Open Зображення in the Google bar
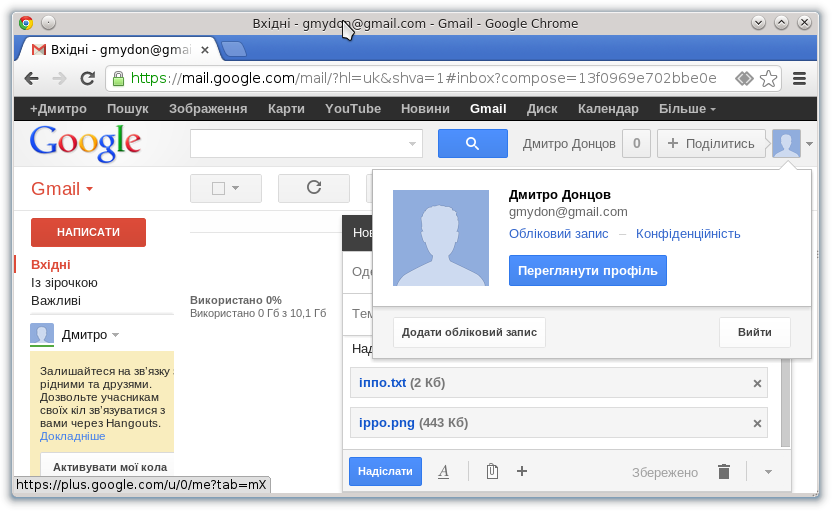This screenshot has width=834, height=512. [208, 109]
